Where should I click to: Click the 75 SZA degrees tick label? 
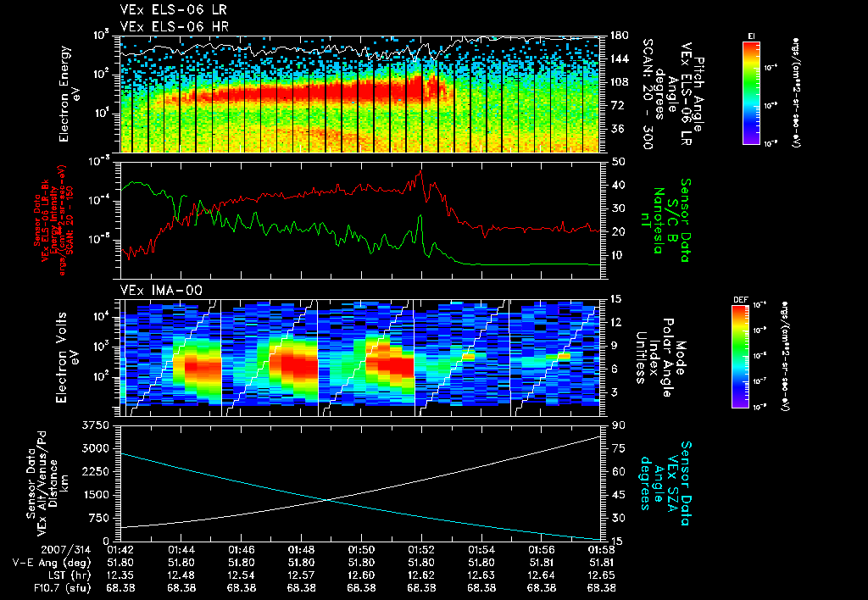tap(619, 449)
